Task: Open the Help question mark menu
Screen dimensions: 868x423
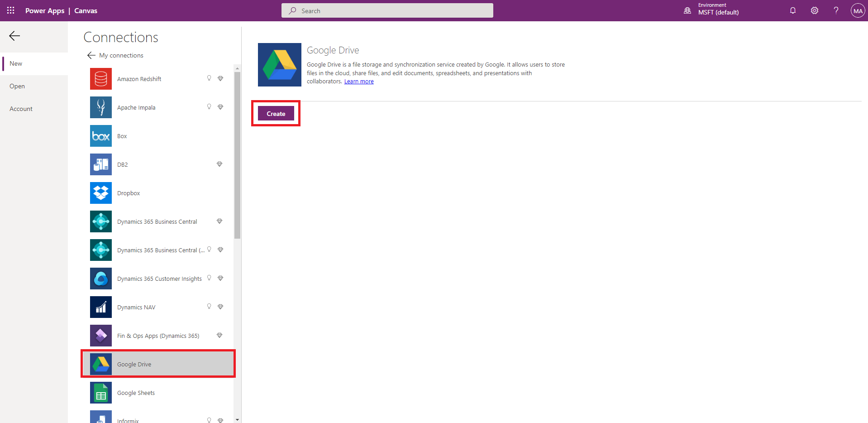Action: pyautogui.click(x=836, y=10)
